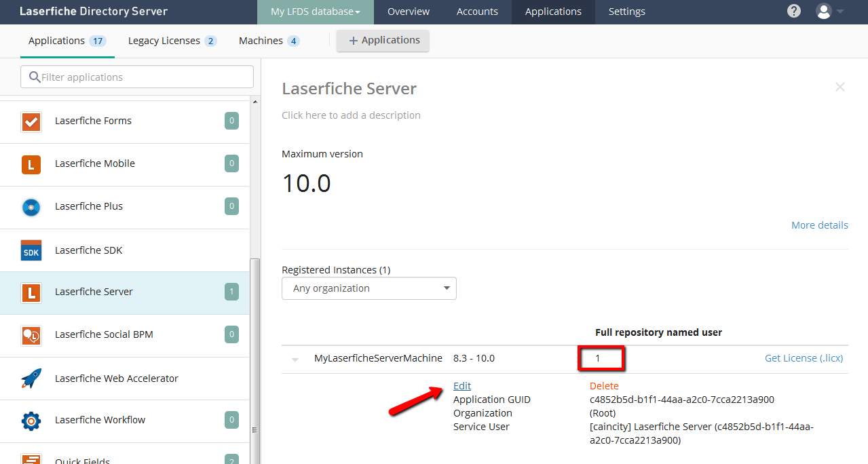Click 'Click here to add a description'

352,115
